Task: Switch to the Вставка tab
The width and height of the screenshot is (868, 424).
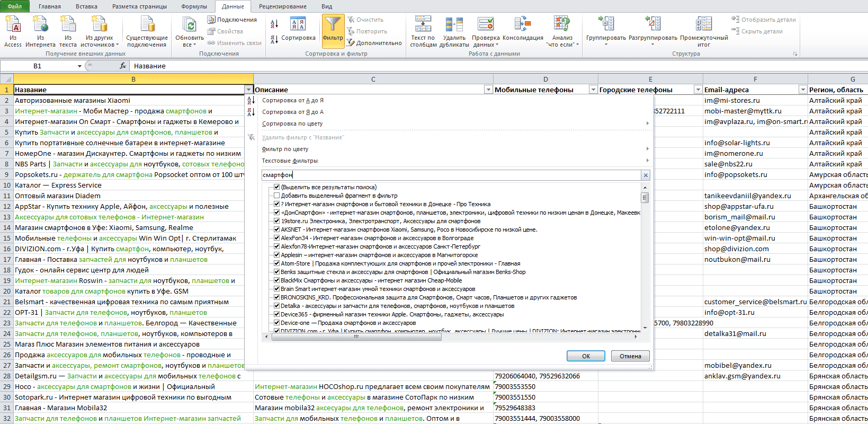Action: [86, 6]
